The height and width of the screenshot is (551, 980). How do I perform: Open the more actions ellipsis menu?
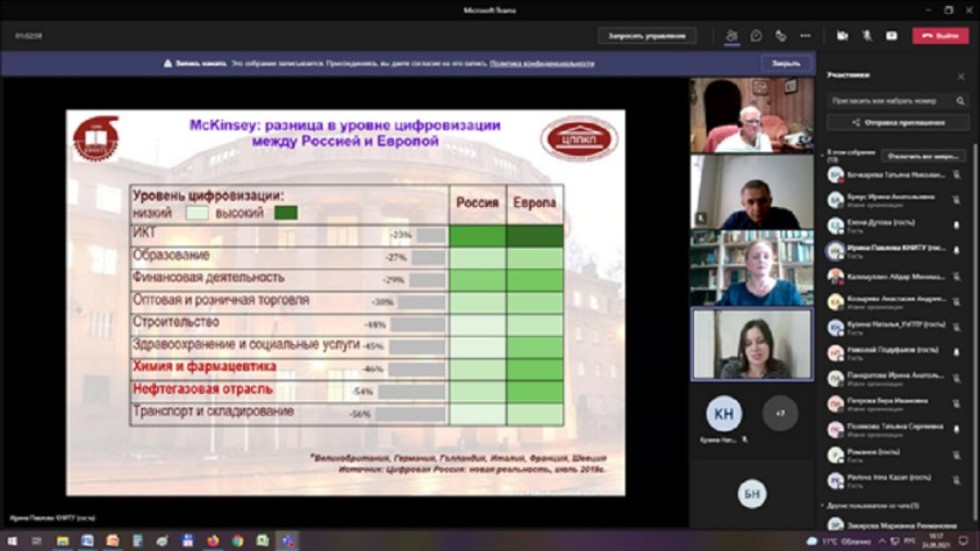806,36
